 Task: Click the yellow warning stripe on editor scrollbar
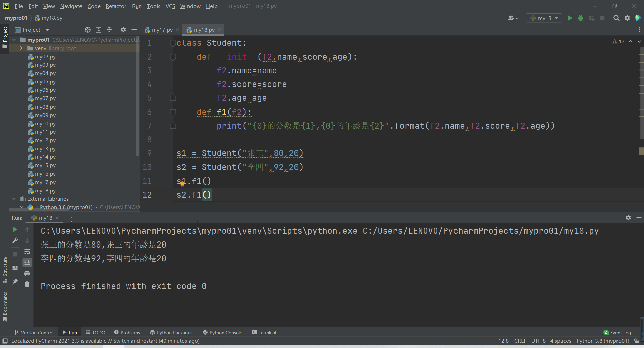pyautogui.click(x=641, y=151)
